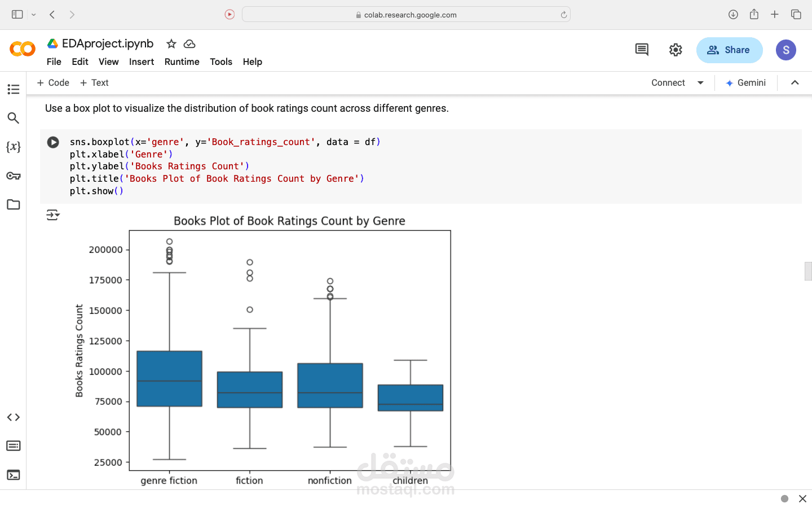Viewport: 812px width, 508px height.
Task: Click the Safari share icon
Action: [754, 14]
